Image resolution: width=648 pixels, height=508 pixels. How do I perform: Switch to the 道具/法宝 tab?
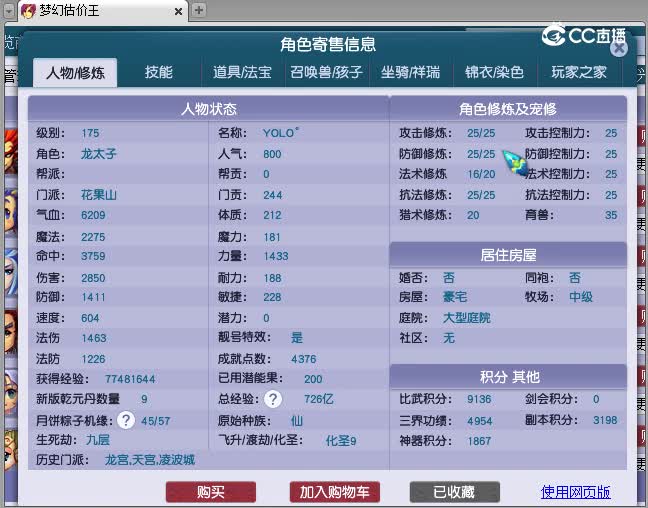pos(243,72)
